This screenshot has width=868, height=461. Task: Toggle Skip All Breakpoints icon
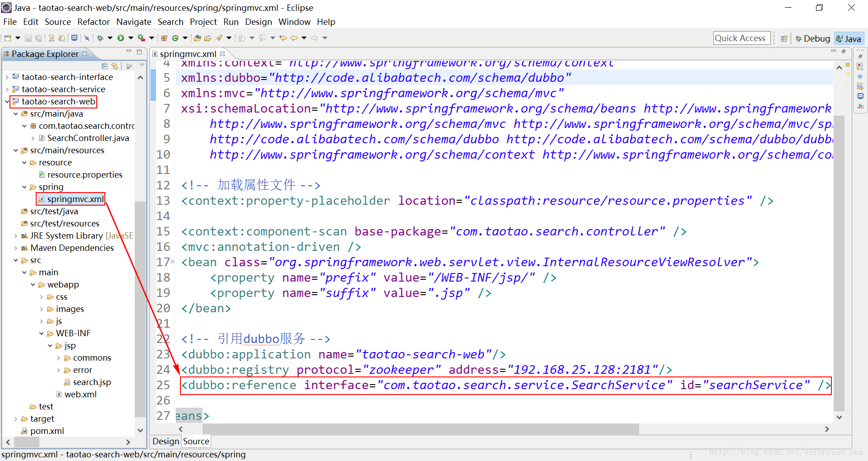87,38
